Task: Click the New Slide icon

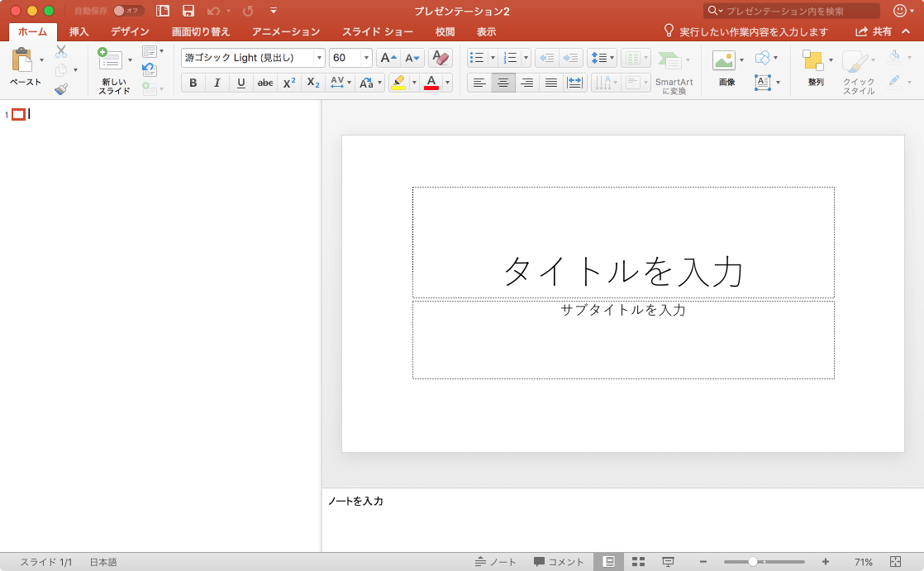Action: click(x=110, y=59)
